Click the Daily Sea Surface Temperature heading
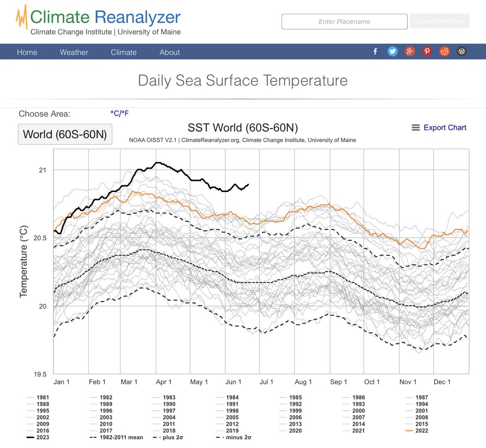Viewport: 486px width, 448px height. (243, 81)
